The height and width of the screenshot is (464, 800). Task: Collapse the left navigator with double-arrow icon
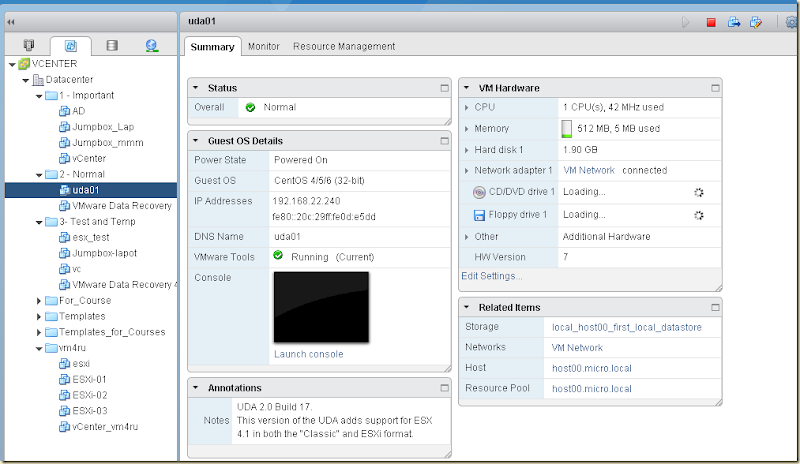point(11,20)
